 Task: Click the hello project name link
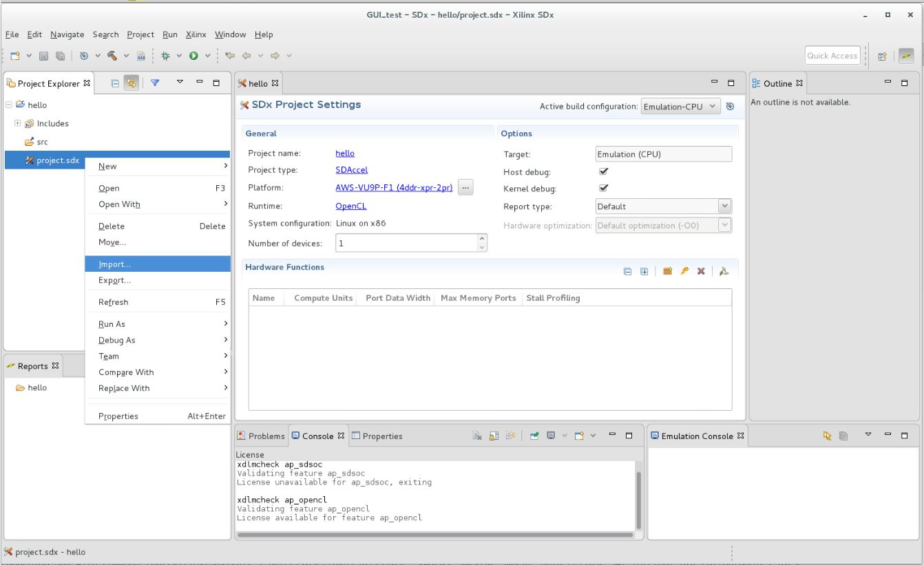[345, 154]
